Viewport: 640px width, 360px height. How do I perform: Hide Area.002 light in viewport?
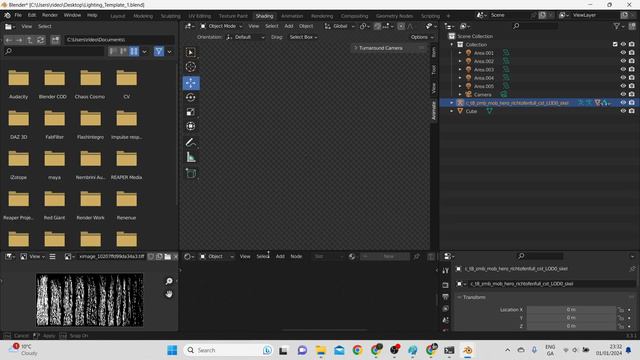623,61
